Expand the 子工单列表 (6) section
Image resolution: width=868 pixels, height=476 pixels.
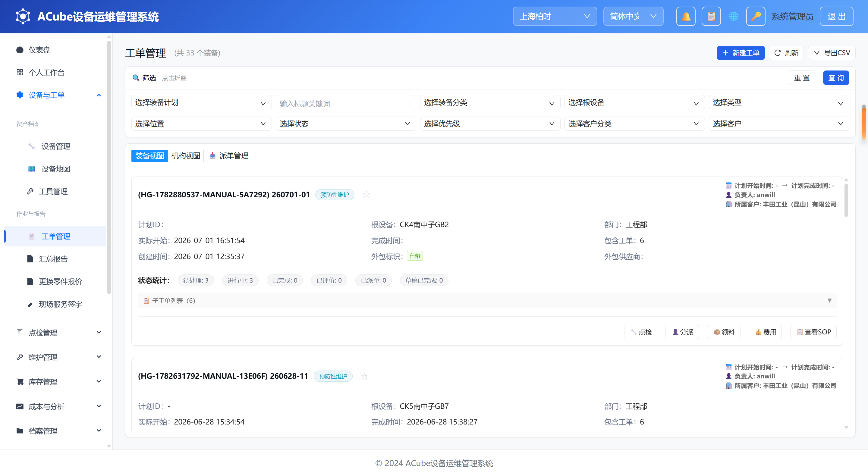(x=487, y=300)
